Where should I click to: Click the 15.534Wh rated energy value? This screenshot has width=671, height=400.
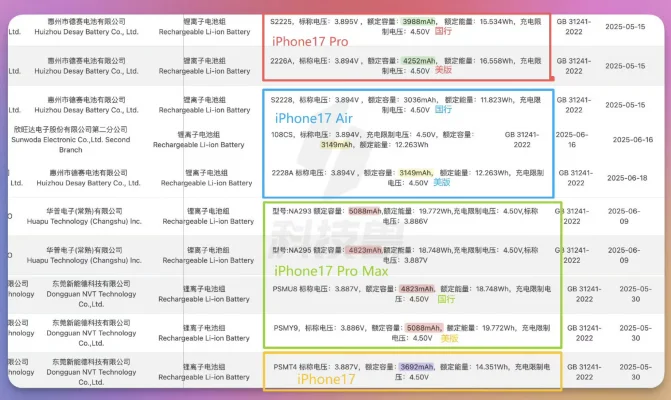(496, 21)
